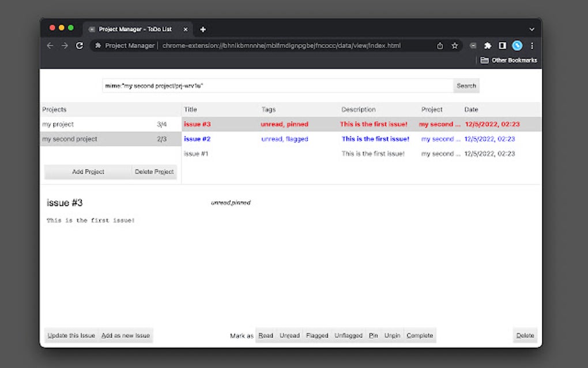Reload the current page
The width and height of the screenshot is (588, 368).
[80, 46]
